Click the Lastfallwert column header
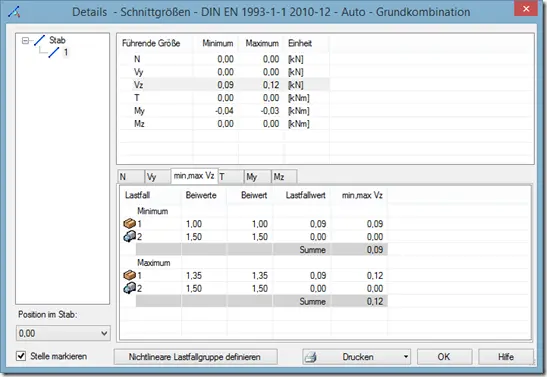Viewport: 547px width, 377px height. click(302, 195)
